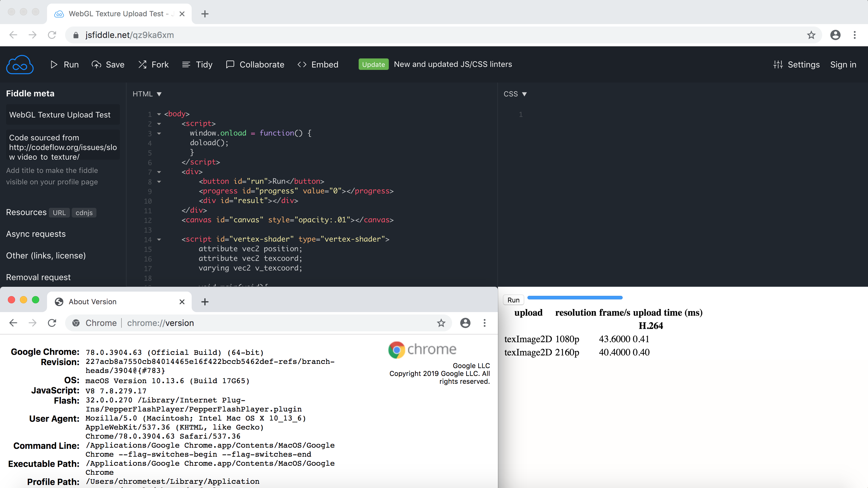Screen dimensions: 868x488
Task: Go forward in the jsfiddle browser window
Action: pyautogui.click(x=33, y=35)
